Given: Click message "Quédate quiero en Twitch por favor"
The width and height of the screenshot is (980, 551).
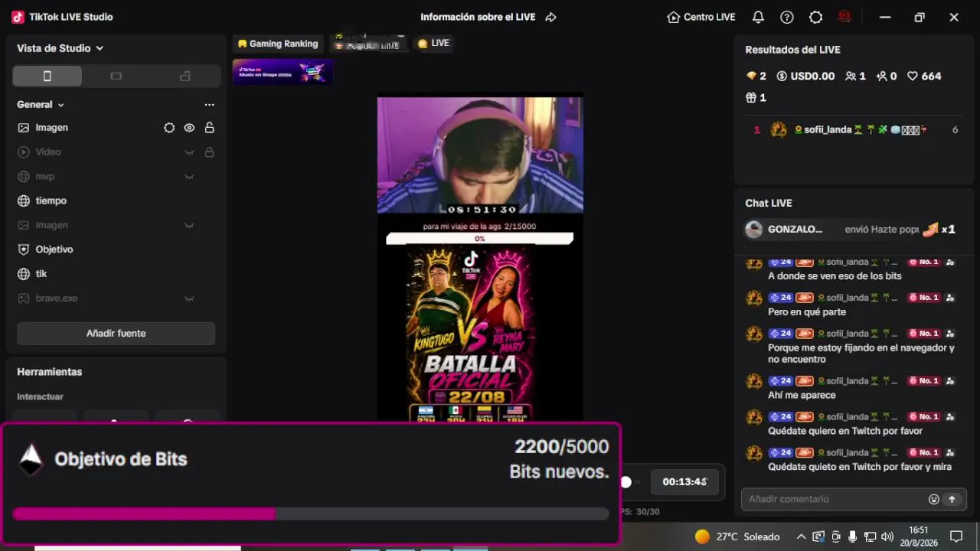Looking at the screenshot, I should coord(845,431).
